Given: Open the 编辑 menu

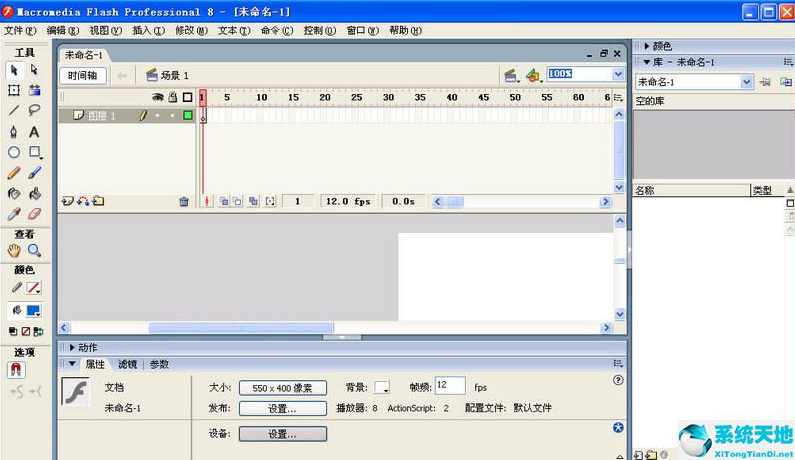Looking at the screenshot, I should pyautogui.click(x=63, y=30).
